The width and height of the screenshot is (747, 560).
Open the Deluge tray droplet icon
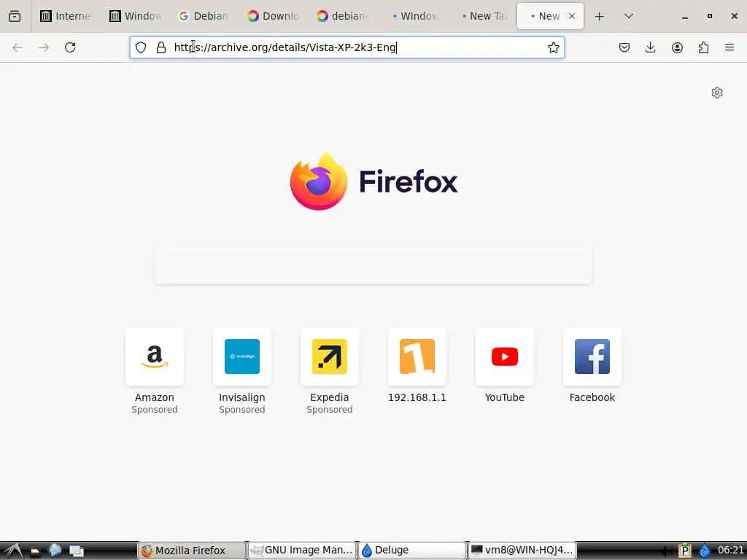[704, 551]
